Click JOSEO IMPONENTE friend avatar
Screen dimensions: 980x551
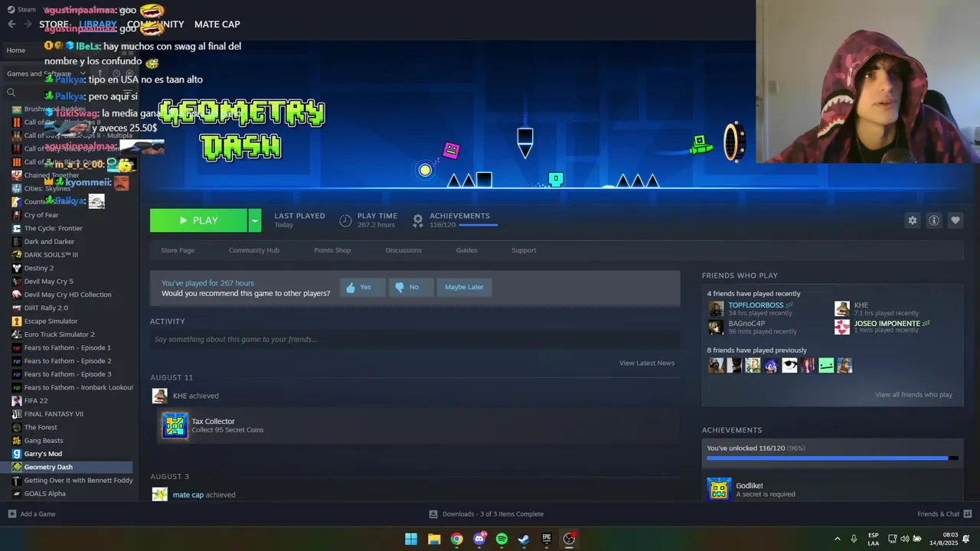click(842, 327)
